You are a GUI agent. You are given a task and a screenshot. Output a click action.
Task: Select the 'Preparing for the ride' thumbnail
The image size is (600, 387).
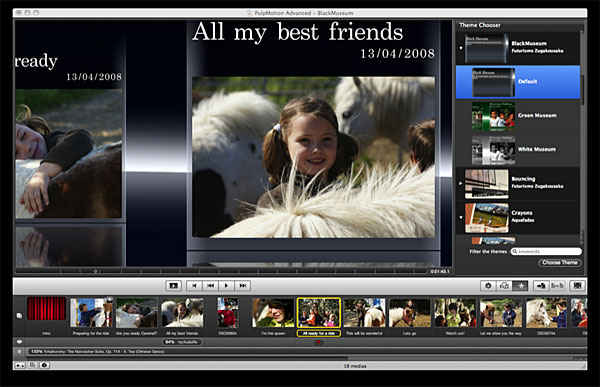pyautogui.click(x=91, y=312)
